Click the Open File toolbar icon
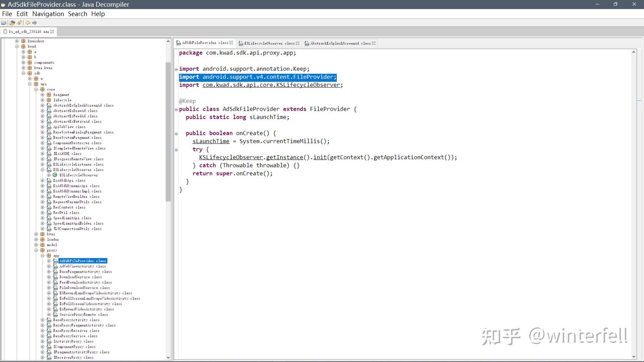This screenshot has height=362, width=644. pyautogui.click(x=4, y=23)
